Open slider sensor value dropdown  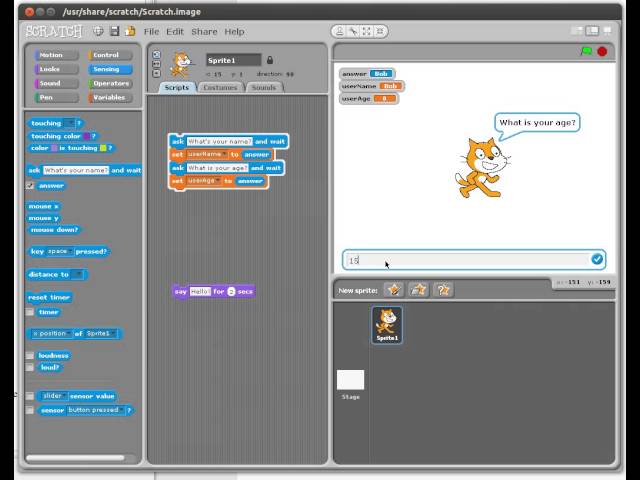pos(55,396)
